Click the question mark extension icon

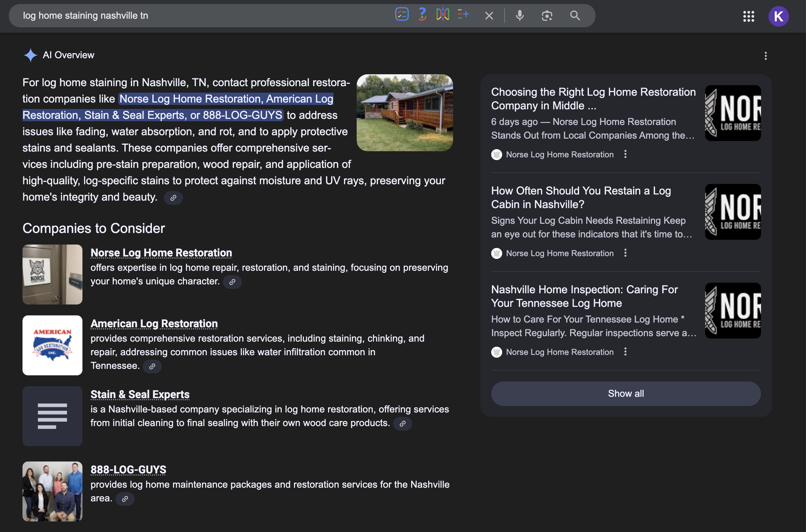tap(422, 15)
